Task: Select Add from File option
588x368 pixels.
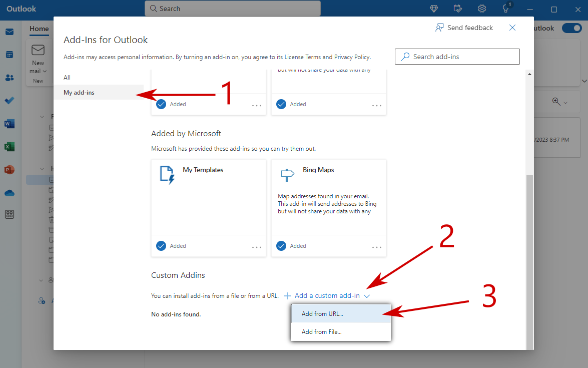Action: (x=321, y=332)
